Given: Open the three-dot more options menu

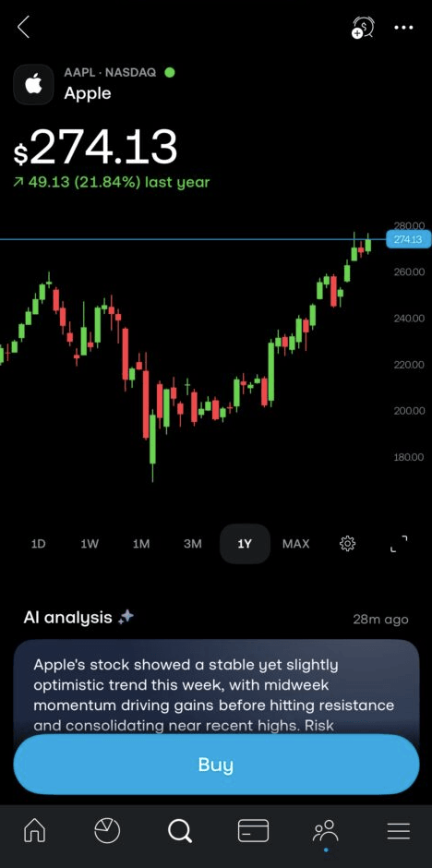Looking at the screenshot, I should click(403, 28).
